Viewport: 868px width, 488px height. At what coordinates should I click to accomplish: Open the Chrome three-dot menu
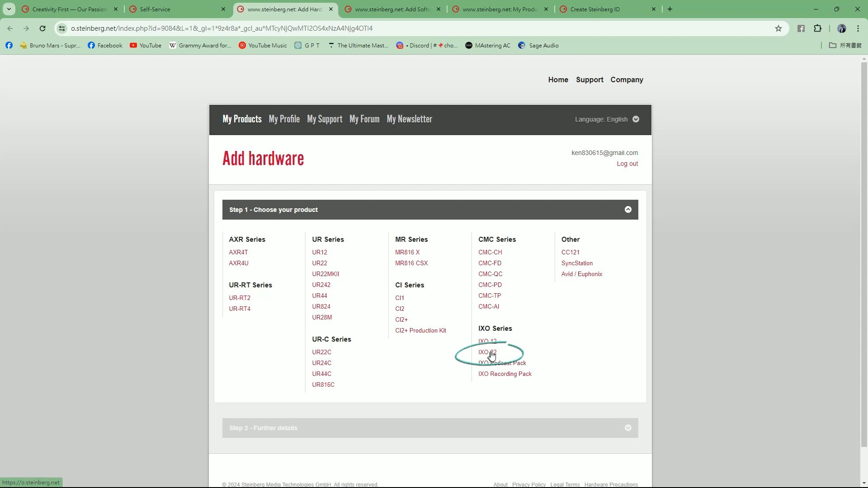pyautogui.click(x=858, y=28)
